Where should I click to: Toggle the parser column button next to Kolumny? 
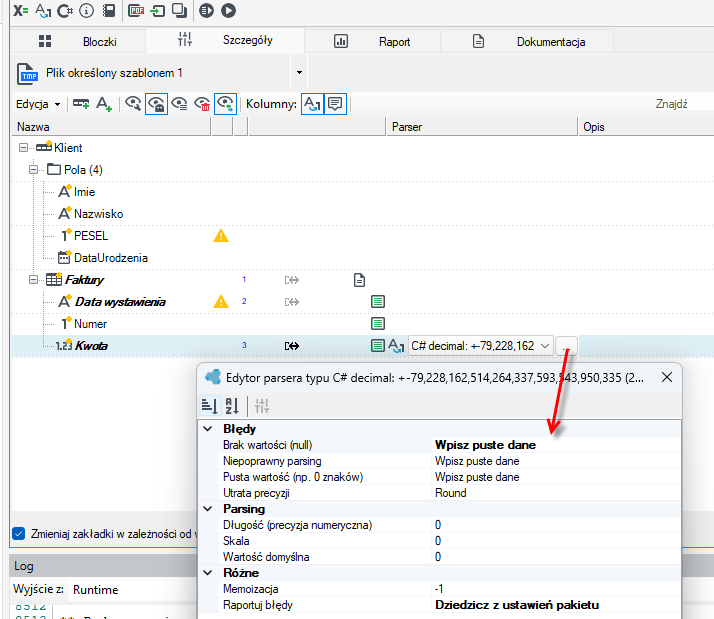click(312, 104)
